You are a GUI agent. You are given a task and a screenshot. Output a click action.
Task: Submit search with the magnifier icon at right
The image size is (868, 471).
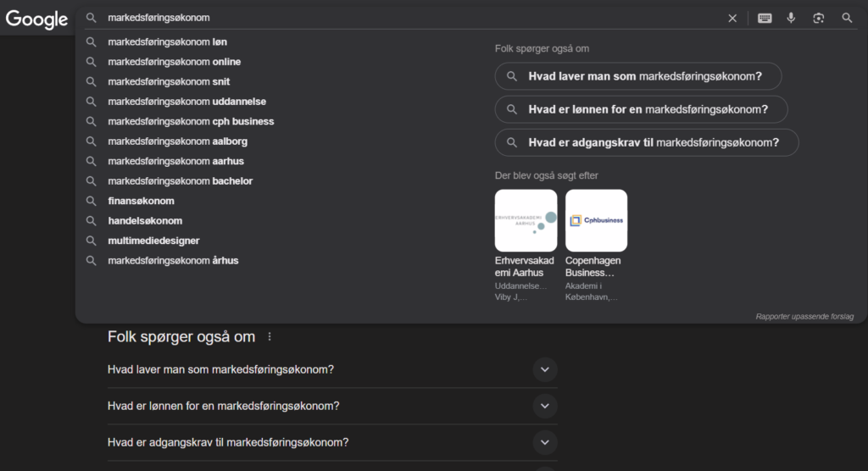coord(847,18)
